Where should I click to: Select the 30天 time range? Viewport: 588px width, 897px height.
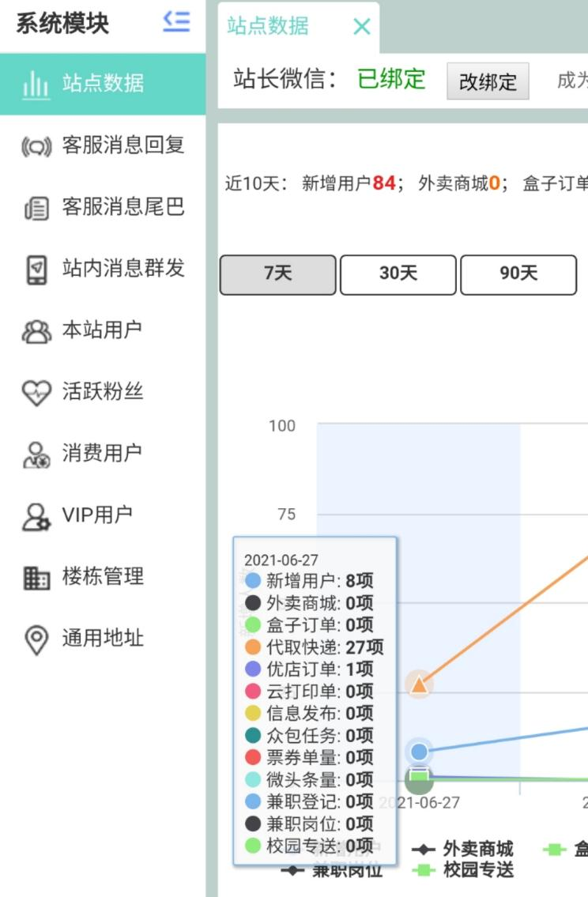[x=398, y=274]
